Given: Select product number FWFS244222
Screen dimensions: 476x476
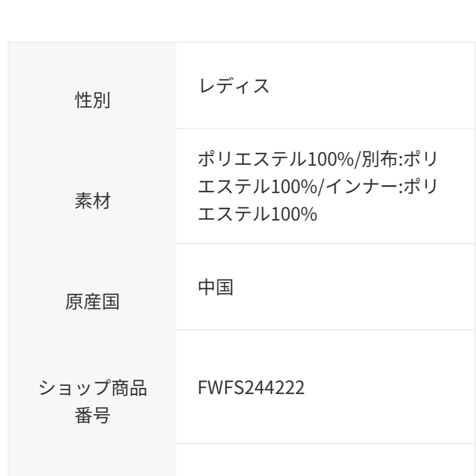Looking at the screenshot, I should pos(251,387).
